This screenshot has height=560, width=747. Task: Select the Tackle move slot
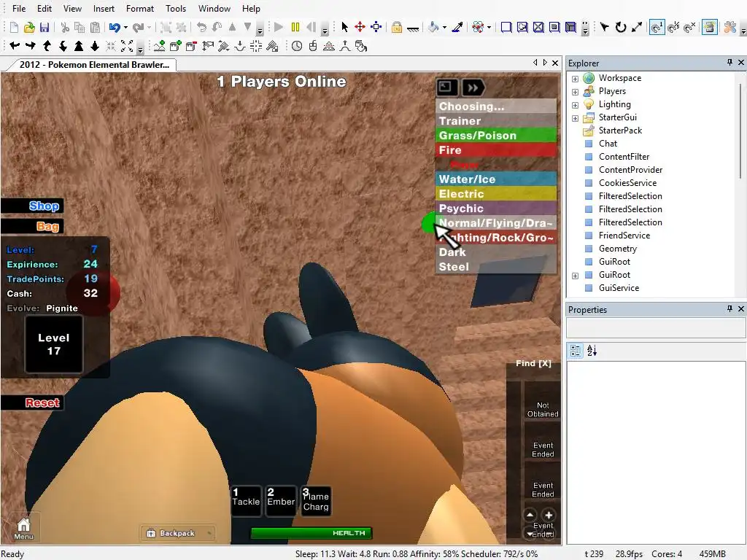pos(246,500)
